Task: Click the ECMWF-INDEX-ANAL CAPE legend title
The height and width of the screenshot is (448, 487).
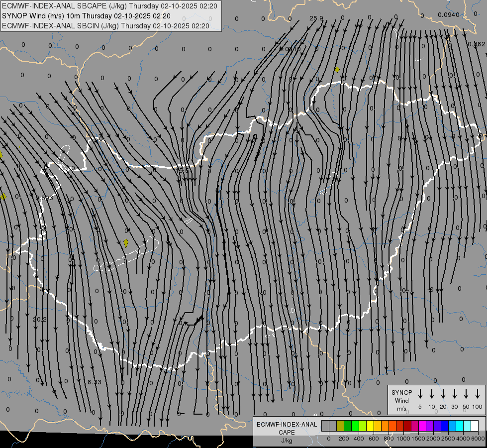Action: click(287, 429)
